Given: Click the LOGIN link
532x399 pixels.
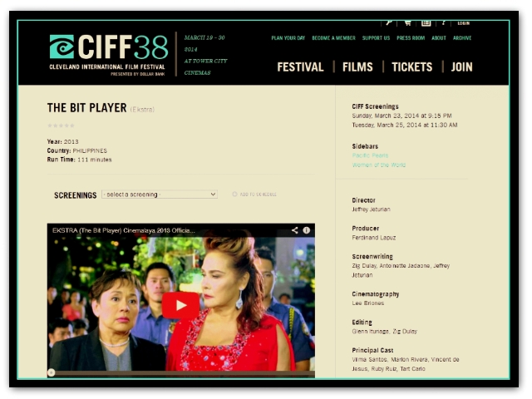Looking at the screenshot, I should (463, 23).
